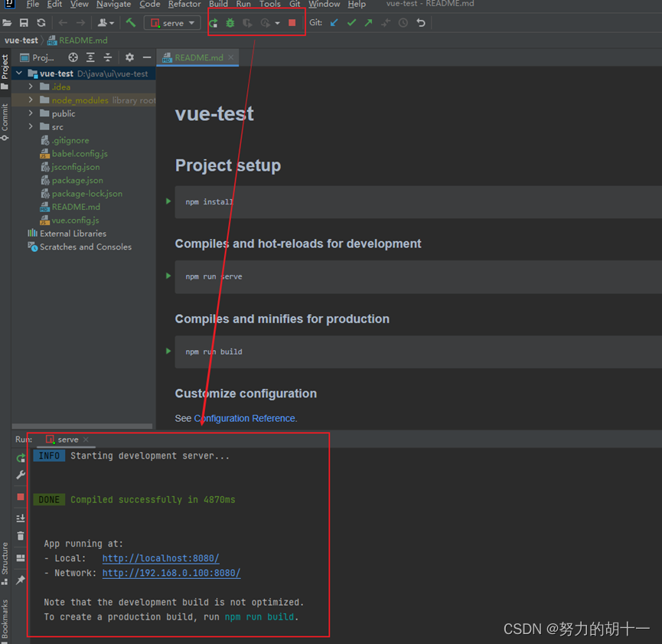Open the Tools menu
Image resolution: width=662 pixels, height=644 pixels.
click(x=270, y=5)
